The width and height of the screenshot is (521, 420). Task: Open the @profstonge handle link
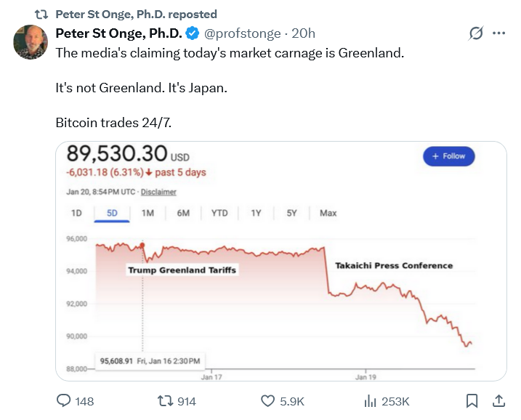tap(243, 33)
